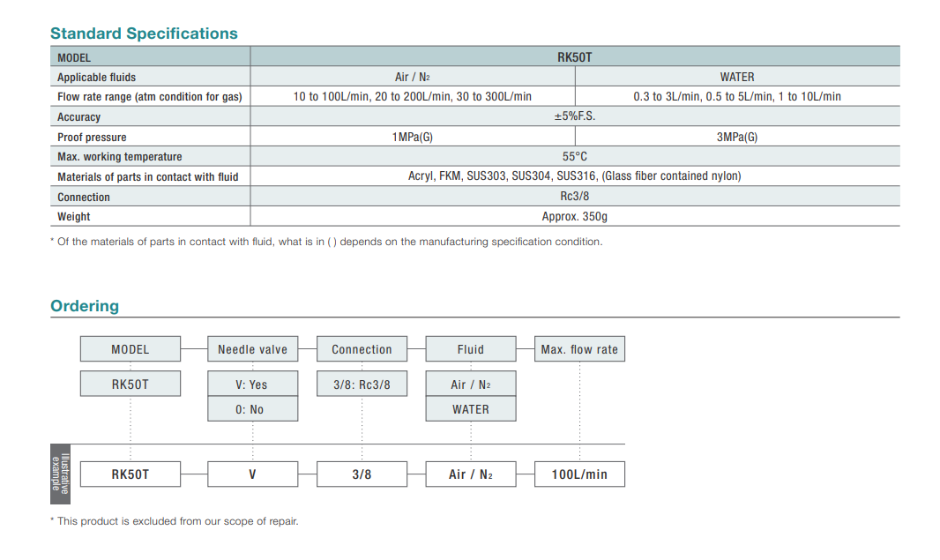Select the Proof pressure row label
This screenshot has width=940, height=560.
click(x=92, y=138)
